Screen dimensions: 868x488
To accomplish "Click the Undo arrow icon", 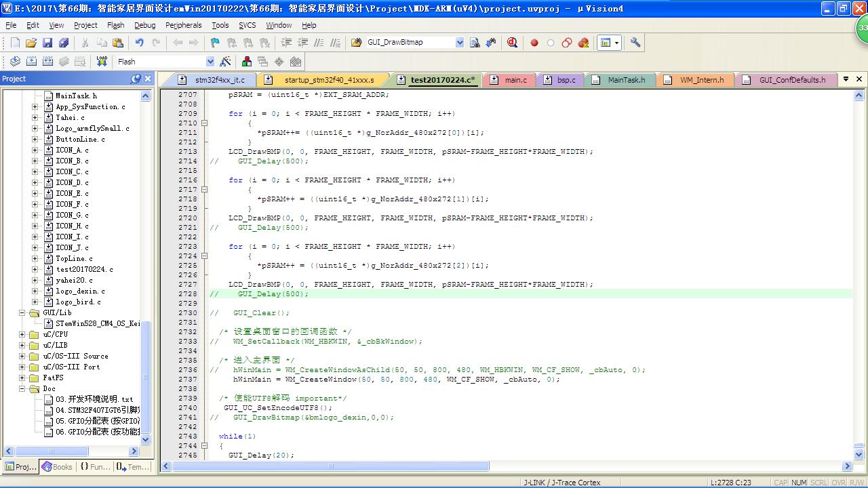I will [x=139, y=43].
